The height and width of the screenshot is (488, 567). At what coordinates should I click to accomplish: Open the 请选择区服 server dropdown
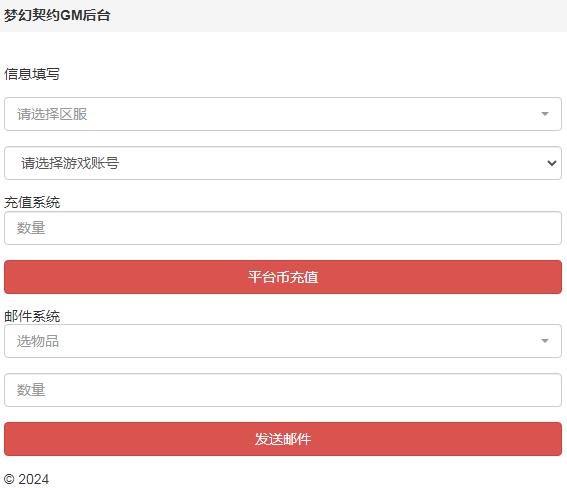pos(283,114)
